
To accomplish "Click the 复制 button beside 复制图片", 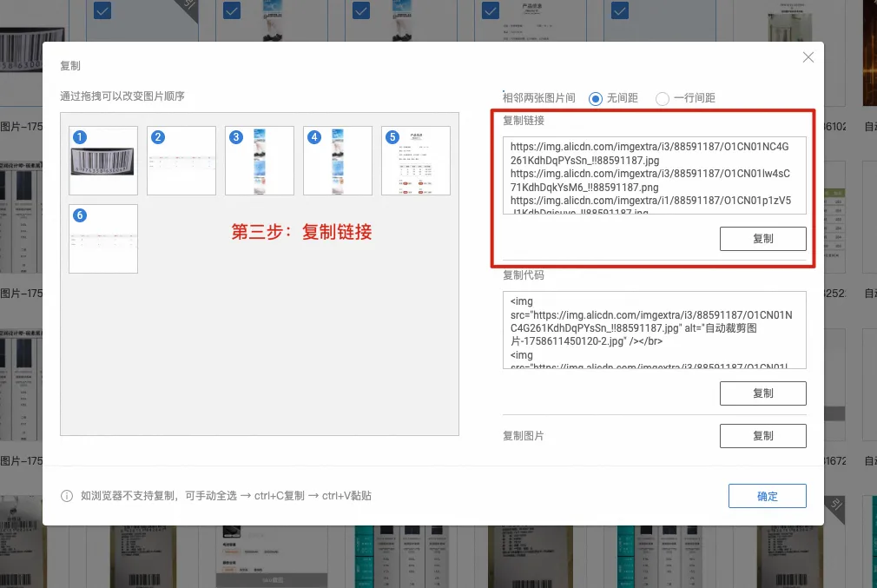I will (x=762, y=436).
